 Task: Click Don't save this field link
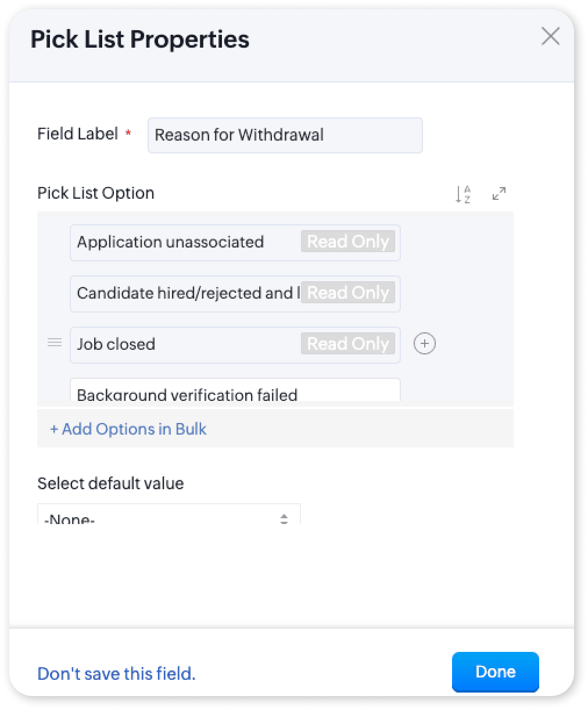click(x=116, y=673)
